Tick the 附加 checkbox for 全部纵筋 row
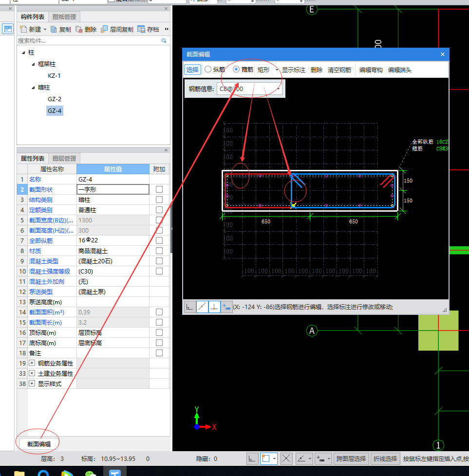This screenshot has width=469, height=476. click(x=159, y=240)
